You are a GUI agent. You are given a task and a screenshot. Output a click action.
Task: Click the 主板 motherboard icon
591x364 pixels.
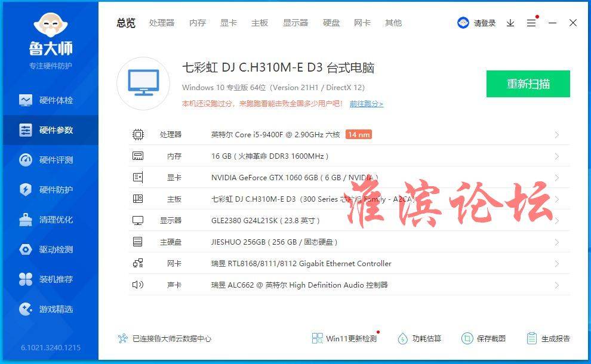coord(138,199)
